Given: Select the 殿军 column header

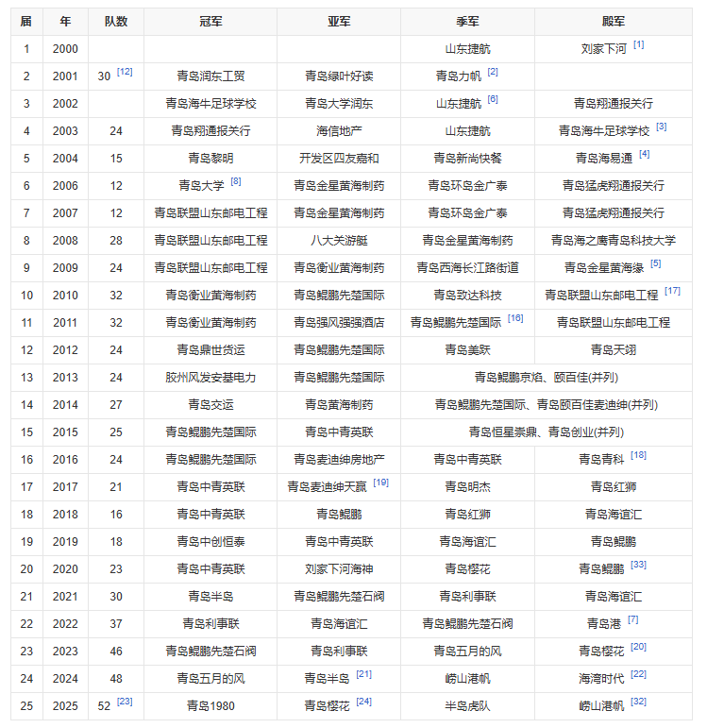Looking at the screenshot, I should point(613,21).
